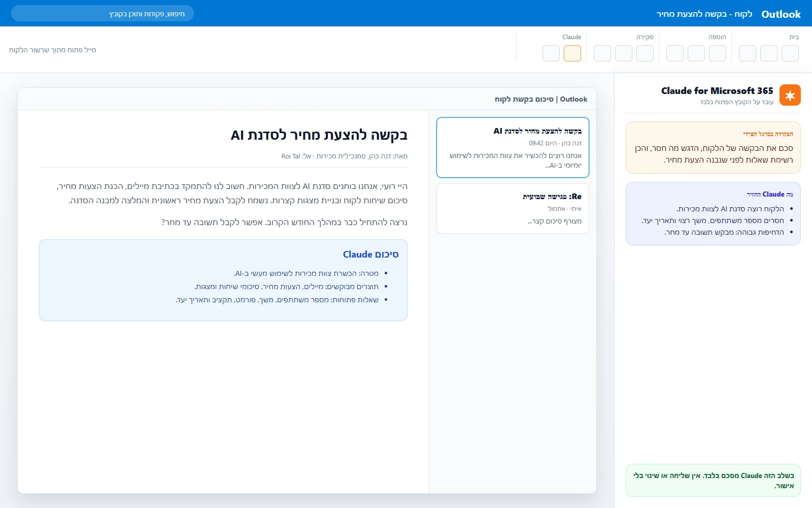Click the unhighlighted button in Claude ribbon group
The image size is (812, 508).
tap(551, 53)
